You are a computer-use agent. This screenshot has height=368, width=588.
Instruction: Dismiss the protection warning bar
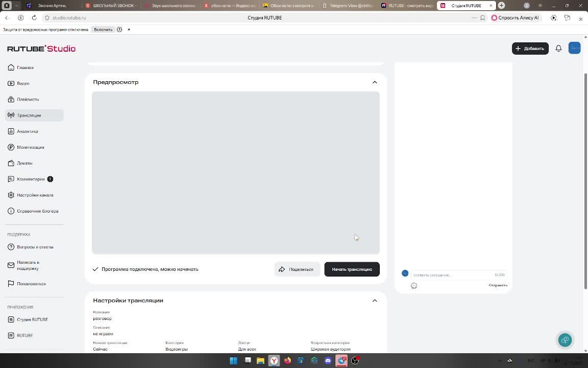tap(129, 29)
